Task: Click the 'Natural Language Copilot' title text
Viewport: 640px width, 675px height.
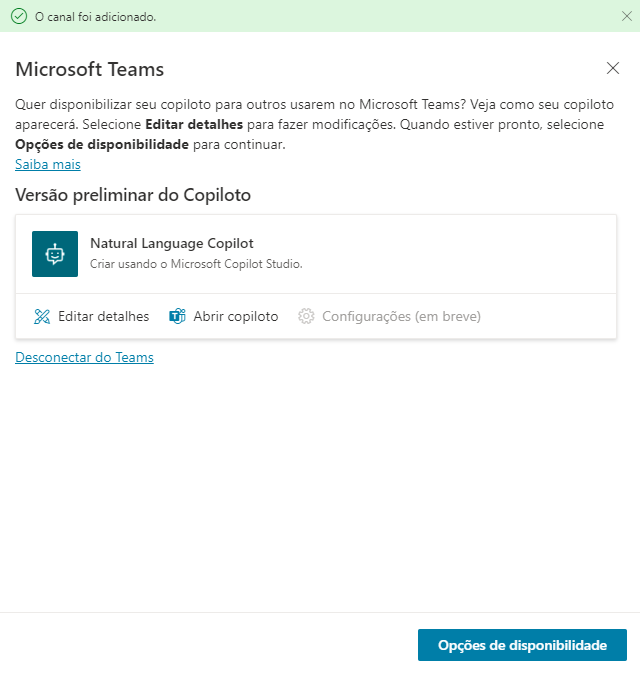Action: coord(172,243)
